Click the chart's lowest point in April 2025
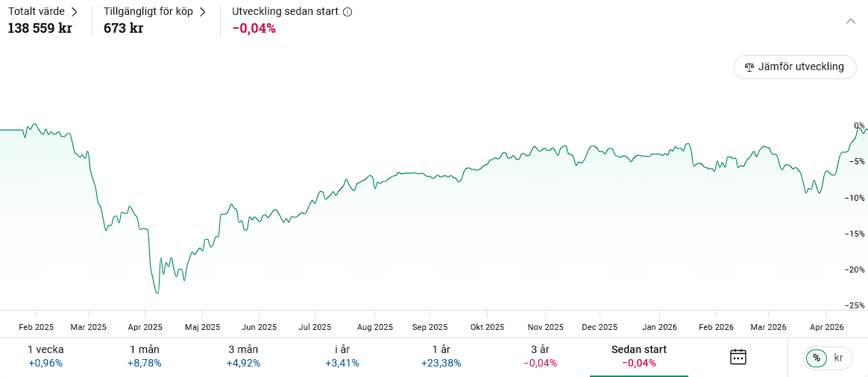The height and width of the screenshot is (377, 868). click(x=157, y=293)
